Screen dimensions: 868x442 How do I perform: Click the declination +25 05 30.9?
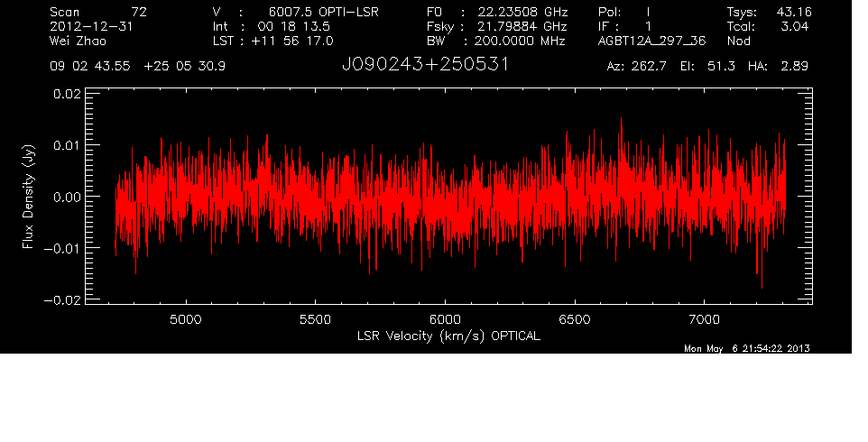pos(184,67)
